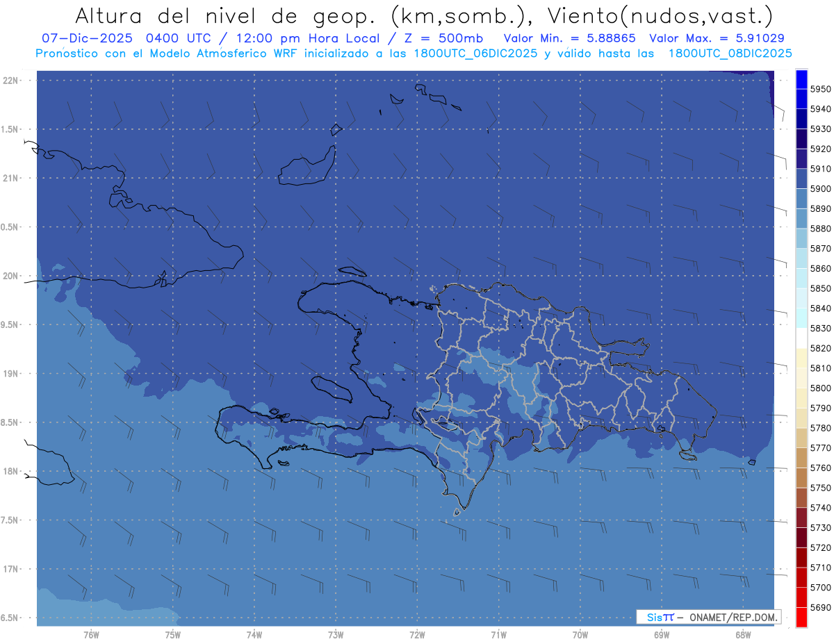Click the date text '07-Dic-2025'
The width and height of the screenshot is (834, 644).
[x=88, y=39]
